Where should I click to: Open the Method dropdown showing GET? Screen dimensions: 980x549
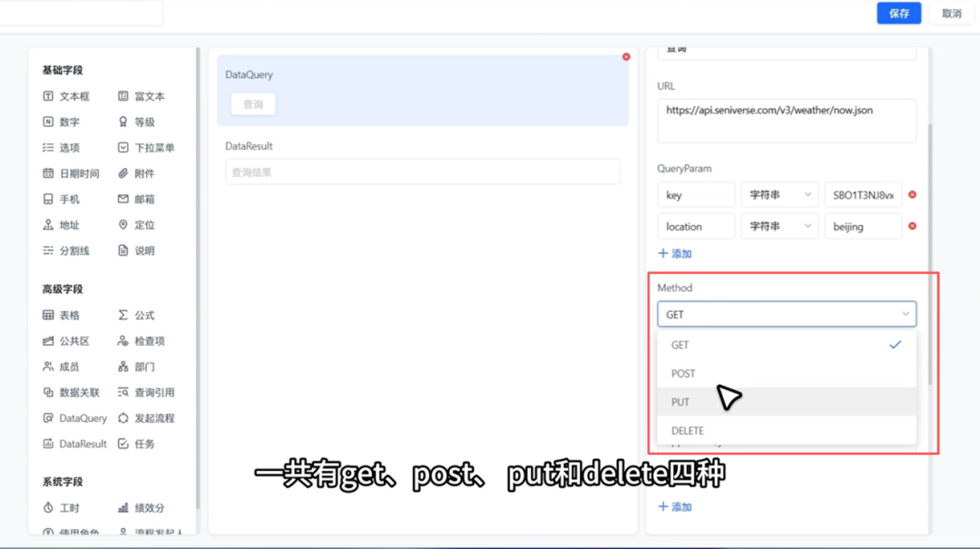[787, 314]
